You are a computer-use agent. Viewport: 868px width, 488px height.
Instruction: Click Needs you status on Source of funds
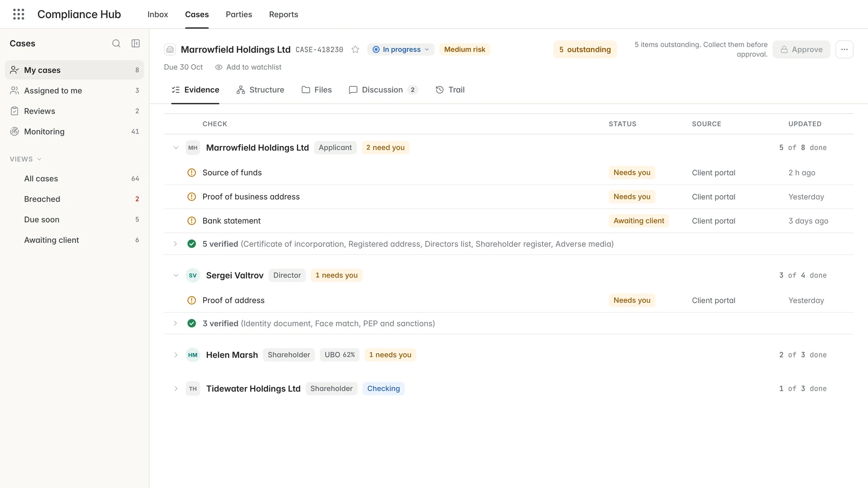coord(632,173)
